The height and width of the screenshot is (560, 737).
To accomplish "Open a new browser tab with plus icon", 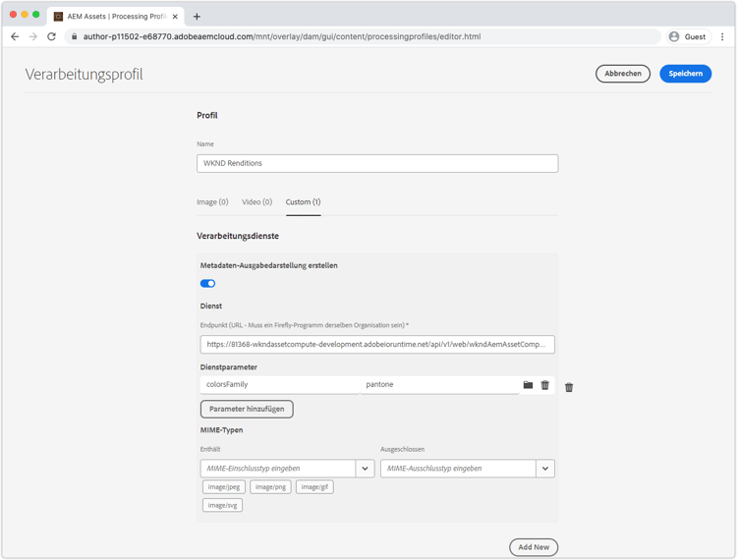I will coord(197,17).
